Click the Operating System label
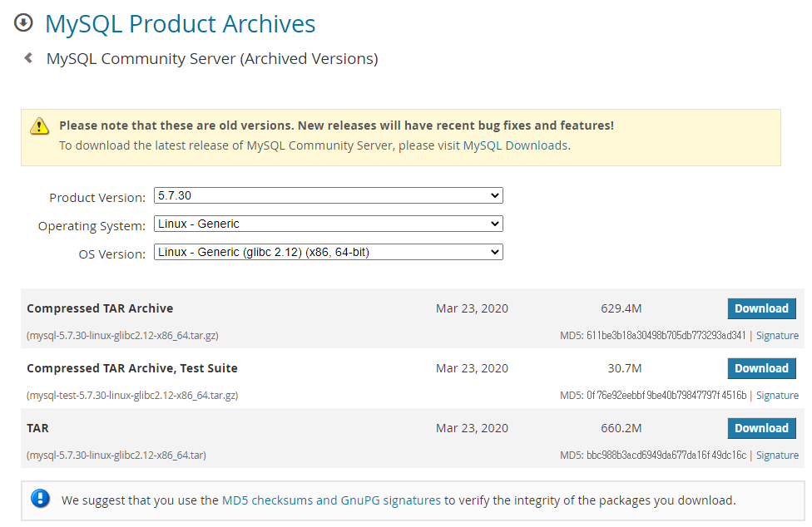This screenshot has width=812, height=527. pos(92,227)
